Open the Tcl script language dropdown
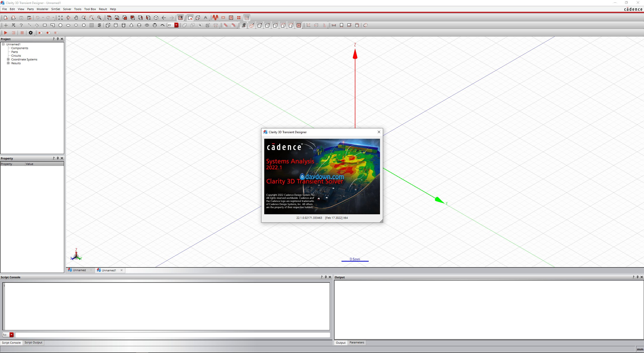Image resolution: width=644 pixels, height=353 pixels. (x=12, y=335)
